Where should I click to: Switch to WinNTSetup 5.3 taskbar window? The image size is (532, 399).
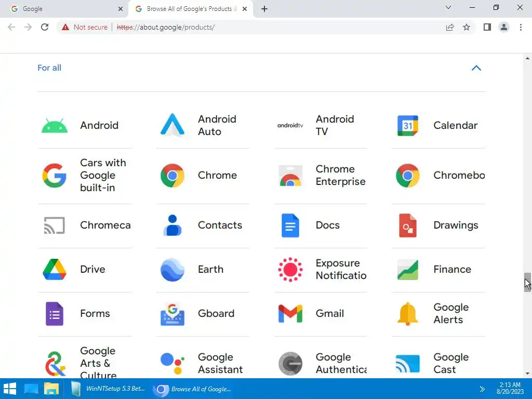pyautogui.click(x=108, y=389)
